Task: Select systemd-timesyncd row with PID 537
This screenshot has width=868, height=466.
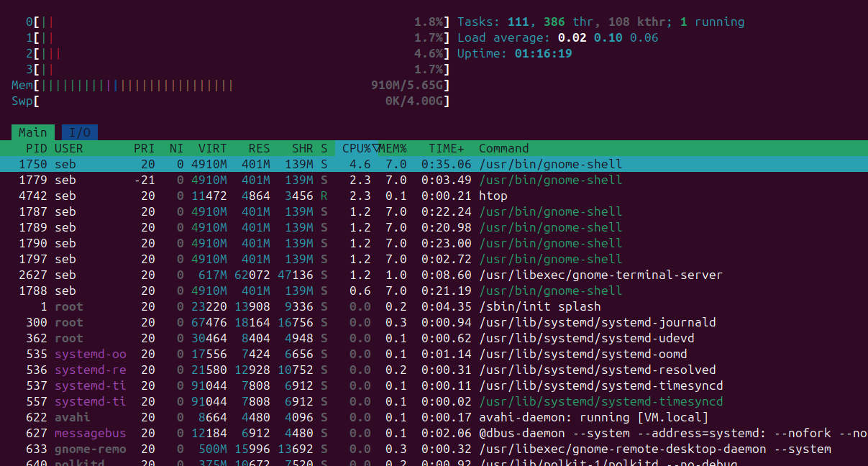Action: click(x=434, y=385)
